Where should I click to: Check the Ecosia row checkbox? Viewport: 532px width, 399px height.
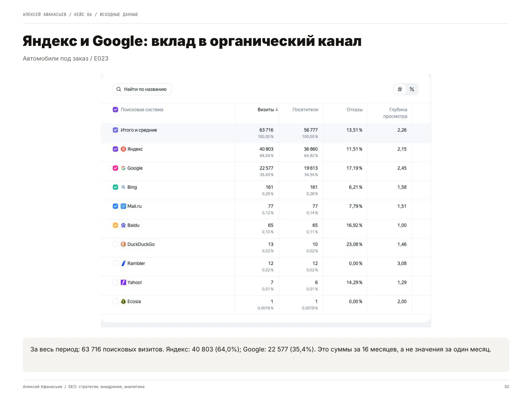(115, 302)
